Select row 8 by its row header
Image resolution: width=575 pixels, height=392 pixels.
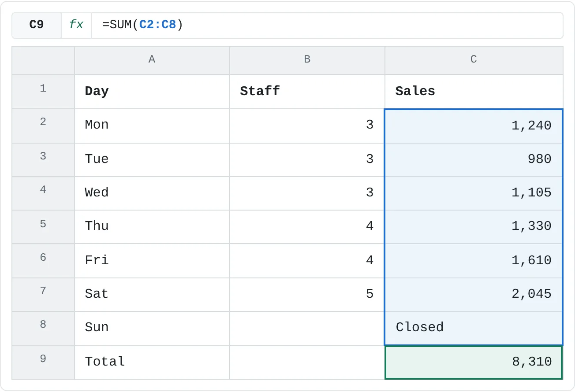click(43, 329)
